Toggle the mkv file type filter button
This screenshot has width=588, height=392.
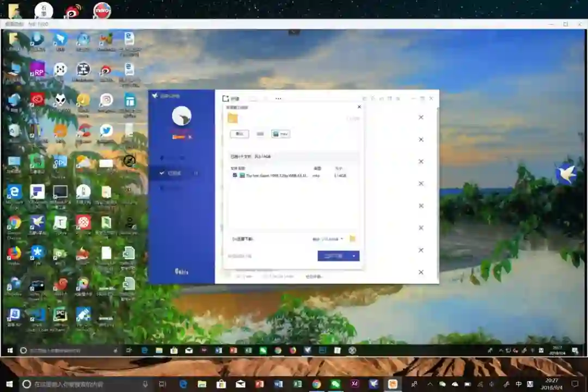[280, 134]
